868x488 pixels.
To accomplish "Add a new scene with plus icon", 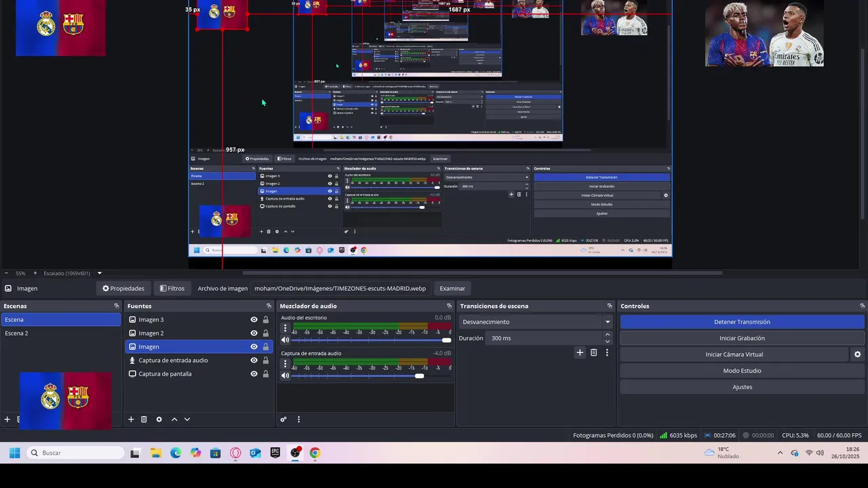I will tap(7, 420).
